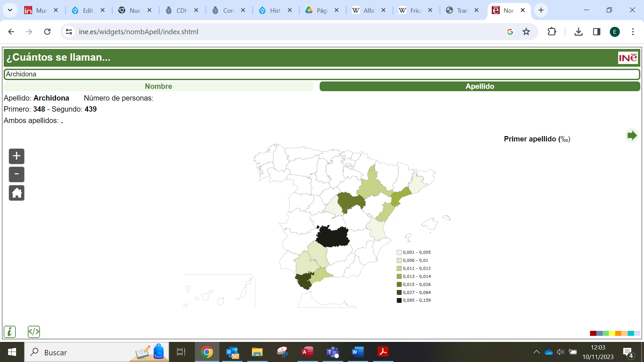Zoom in on the map
Image resolution: width=644 pixels, height=362 pixels.
pyautogui.click(x=16, y=156)
